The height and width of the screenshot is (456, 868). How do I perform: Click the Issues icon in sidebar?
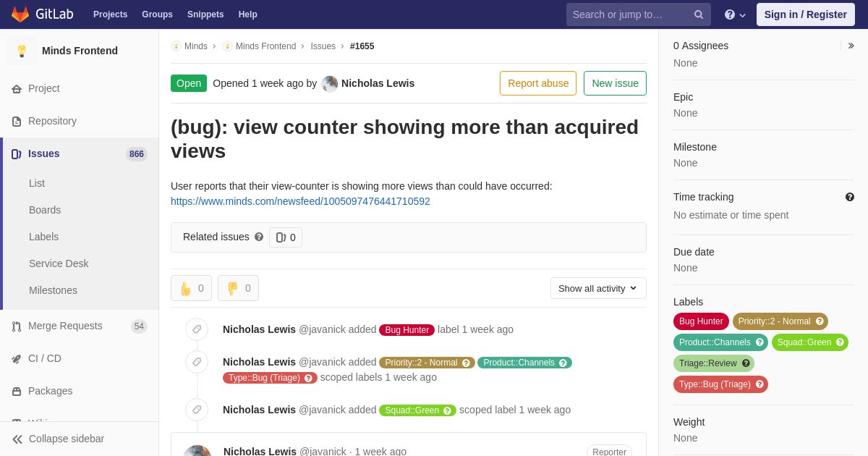(17, 153)
